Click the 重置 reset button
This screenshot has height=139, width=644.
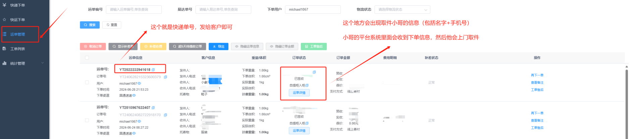[112, 25]
